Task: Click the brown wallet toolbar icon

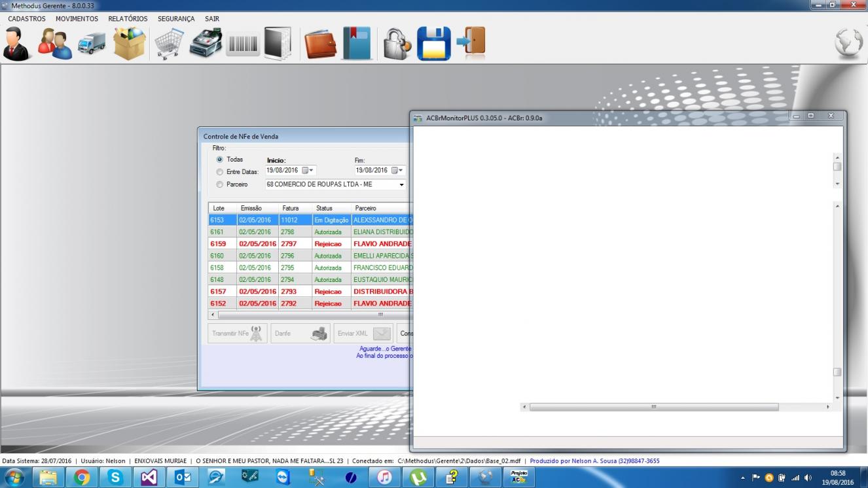Action: (321, 44)
